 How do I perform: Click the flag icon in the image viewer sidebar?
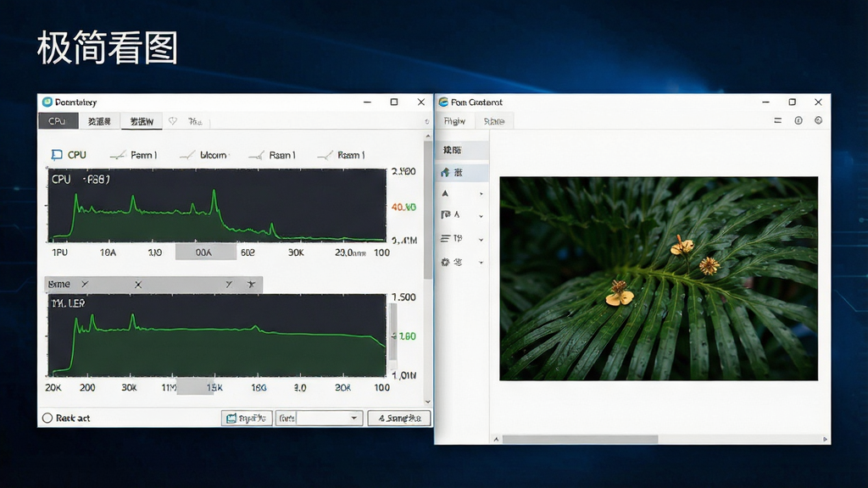(x=445, y=214)
